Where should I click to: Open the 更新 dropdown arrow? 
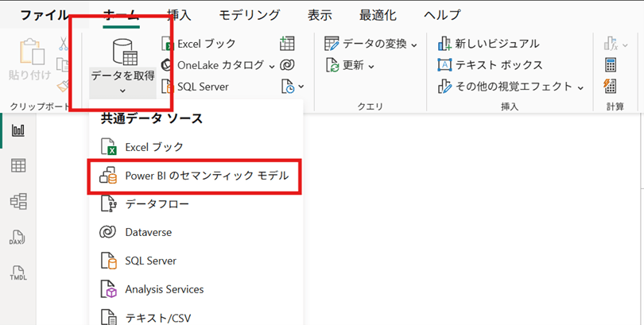tap(372, 65)
